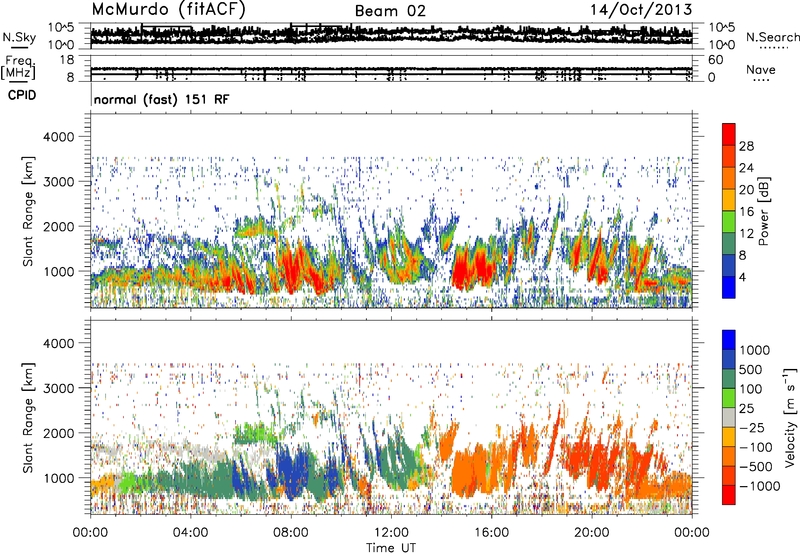Click the 'normal (fast) 151 RF' text
The image size is (800, 554).
pos(161,99)
